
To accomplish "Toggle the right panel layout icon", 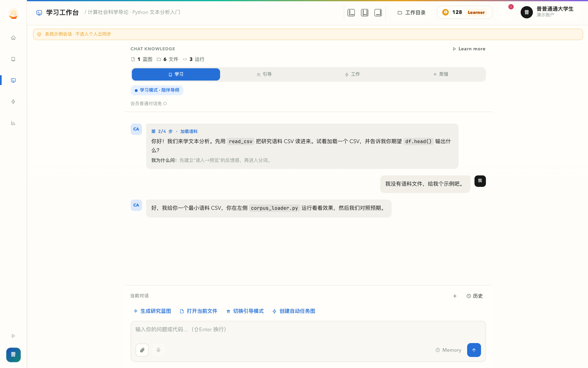I will [378, 12].
